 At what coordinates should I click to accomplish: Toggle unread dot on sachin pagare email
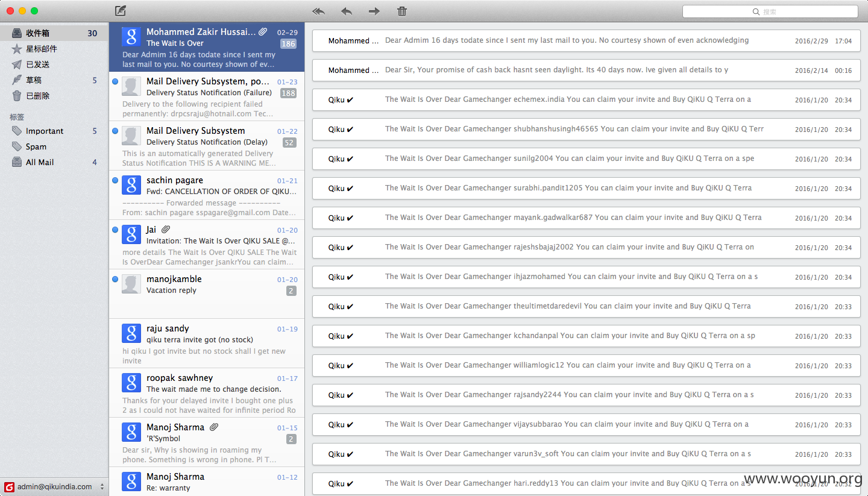tap(115, 180)
